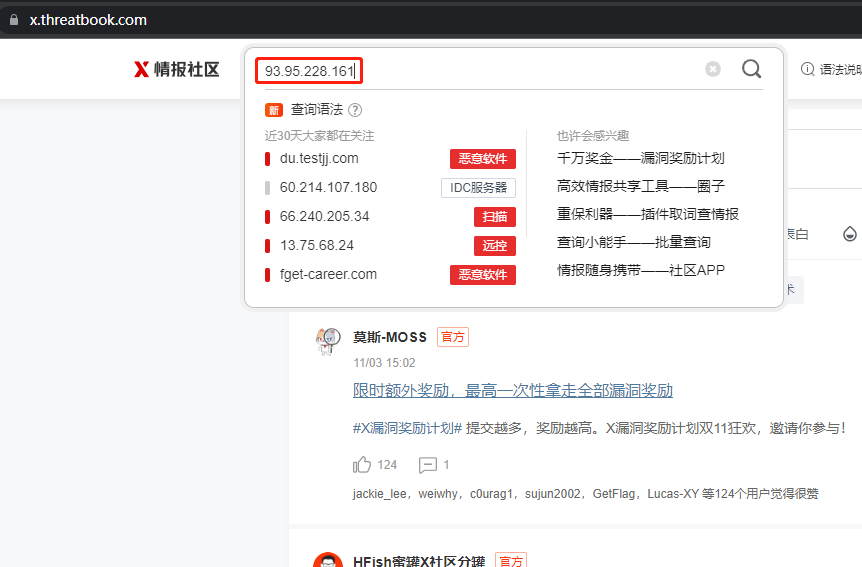Viewport: 862px width, 567px height.
Task: Click the orange 新 badge
Action: click(x=274, y=110)
